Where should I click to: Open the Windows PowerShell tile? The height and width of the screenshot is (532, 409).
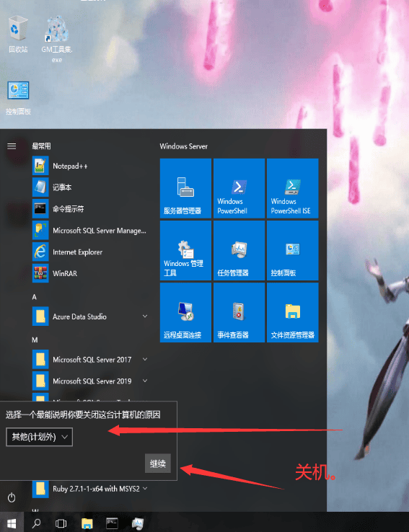click(239, 188)
